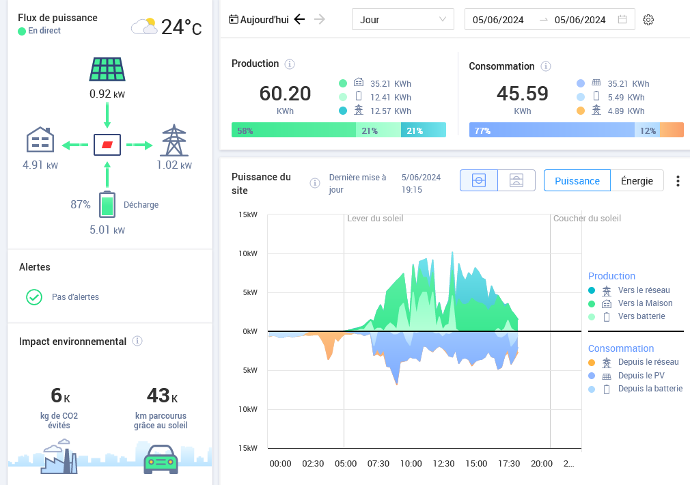Click the 12% consumption bar segment

coord(647,130)
